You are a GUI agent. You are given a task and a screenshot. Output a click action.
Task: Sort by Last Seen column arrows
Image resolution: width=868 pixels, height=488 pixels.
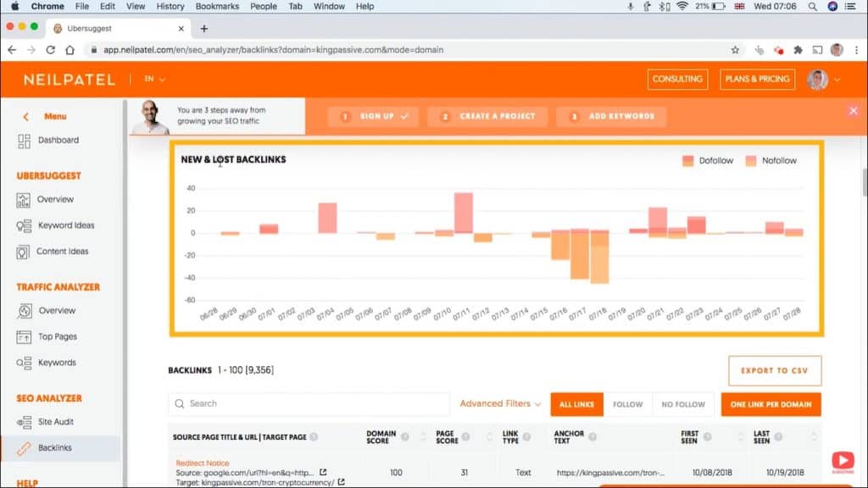pyautogui.click(x=814, y=437)
